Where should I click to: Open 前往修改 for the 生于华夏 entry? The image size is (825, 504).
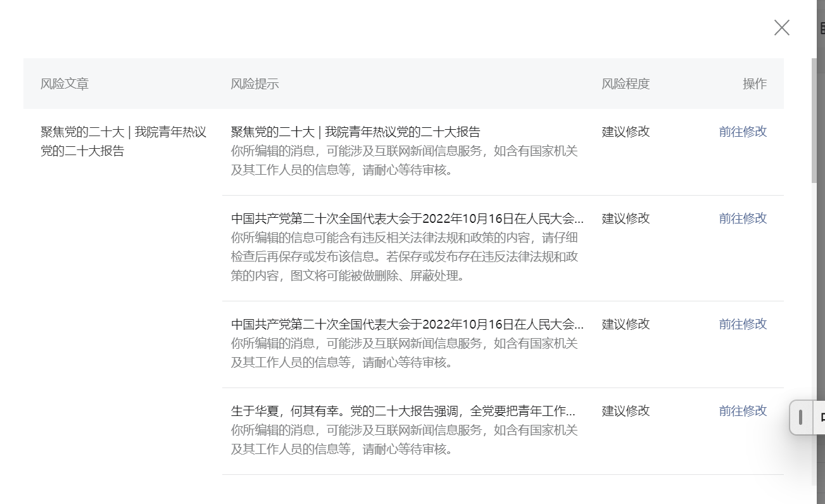click(x=742, y=411)
